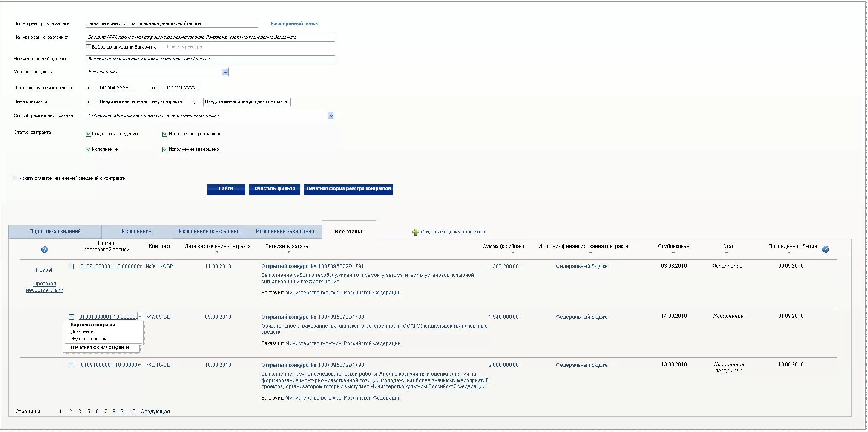Open Расширенный поиск link
Image resolution: width=868 pixels, height=432 pixels.
tap(294, 24)
